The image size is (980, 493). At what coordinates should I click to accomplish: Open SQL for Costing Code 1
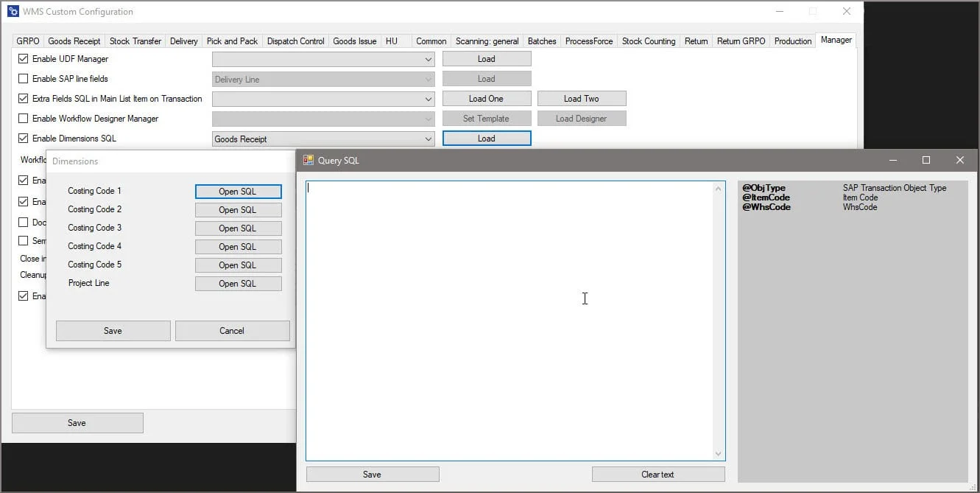coord(239,192)
